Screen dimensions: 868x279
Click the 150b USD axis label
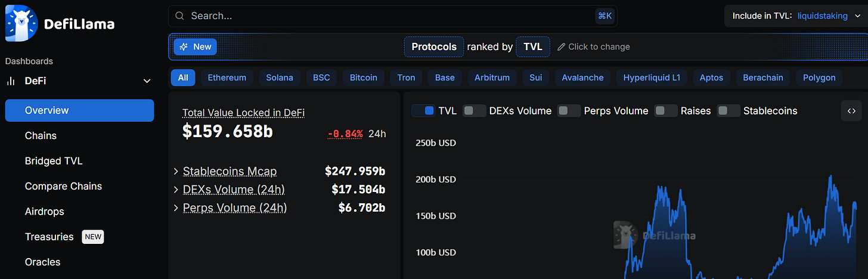[435, 216]
